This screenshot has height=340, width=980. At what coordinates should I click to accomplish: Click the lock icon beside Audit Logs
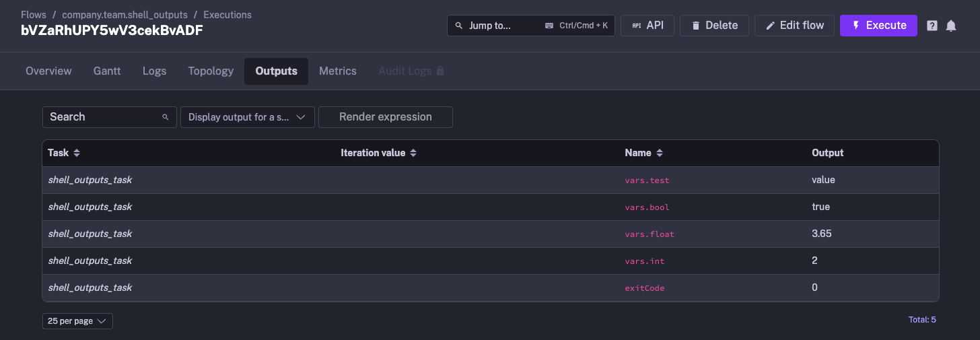pyautogui.click(x=440, y=71)
